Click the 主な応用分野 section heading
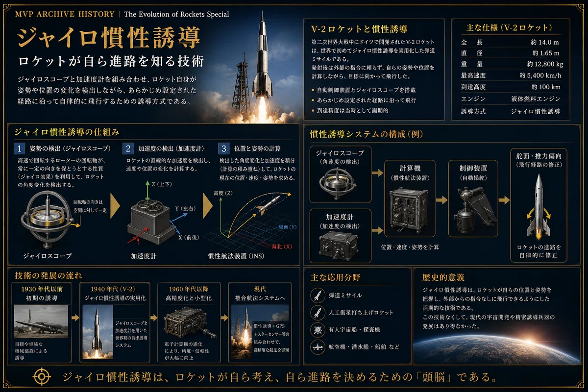 pos(336,277)
